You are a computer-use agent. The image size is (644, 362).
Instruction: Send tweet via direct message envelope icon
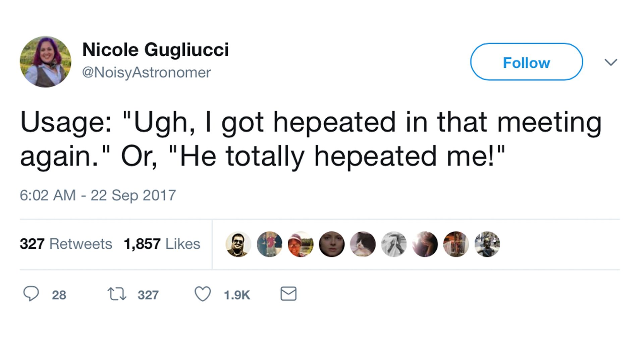288,294
